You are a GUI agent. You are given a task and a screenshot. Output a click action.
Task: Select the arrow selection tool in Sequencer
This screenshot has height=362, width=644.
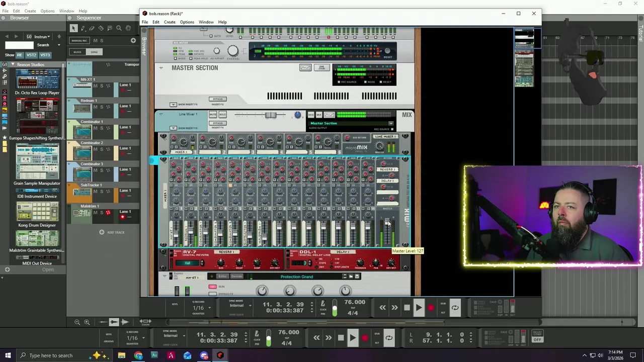tap(73, 29)
